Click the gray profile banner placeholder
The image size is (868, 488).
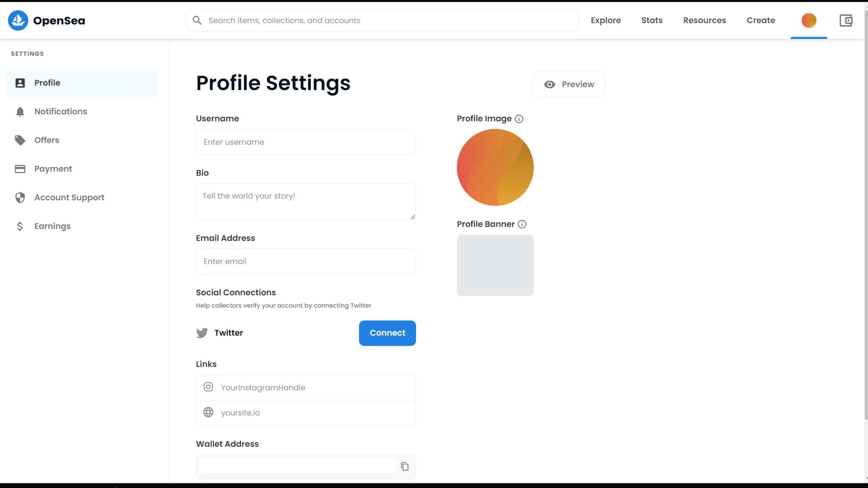(x=495, y=265)
